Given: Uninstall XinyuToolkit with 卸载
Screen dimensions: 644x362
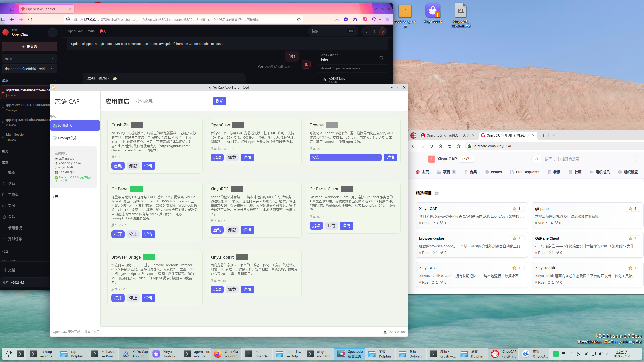Looking at the screenshot, I should coord(232,289).
